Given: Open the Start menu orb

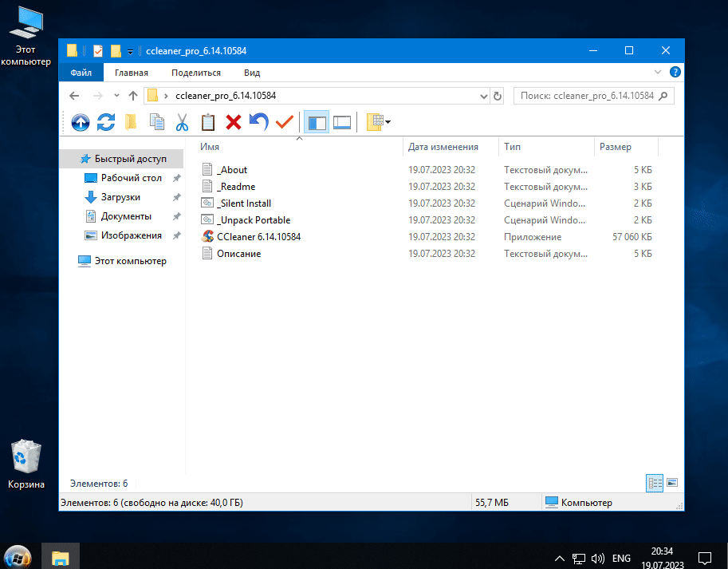Looking at the screenshot, I should click(x=18, y=557).
